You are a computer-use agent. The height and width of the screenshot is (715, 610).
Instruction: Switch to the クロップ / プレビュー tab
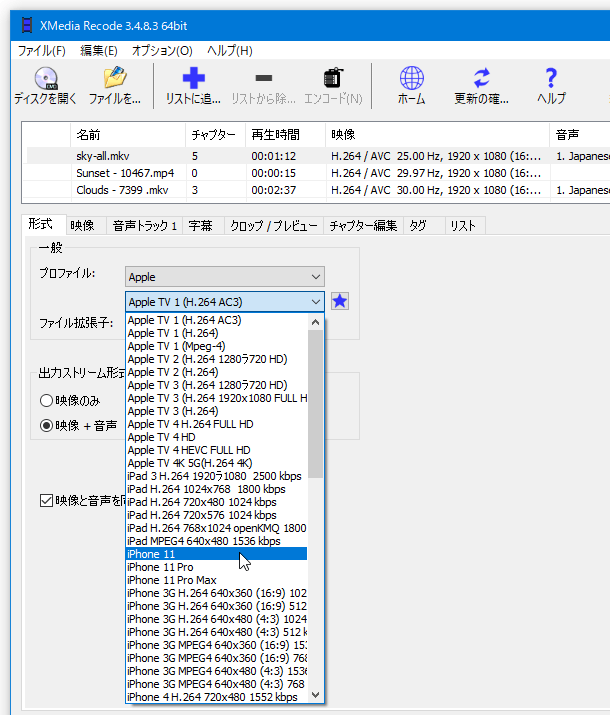click(274, 226)
